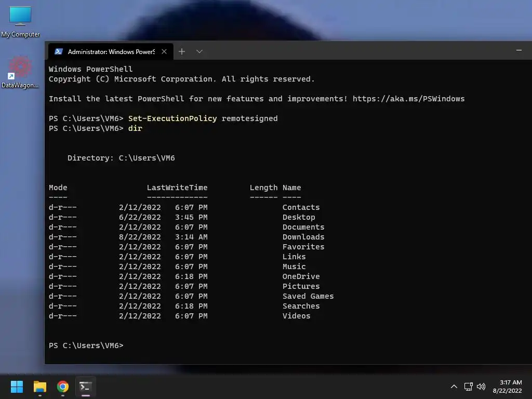Click the https://aka.ms/PSWindows link
This screenshot has height=399, width=532.
coord(408,99)
